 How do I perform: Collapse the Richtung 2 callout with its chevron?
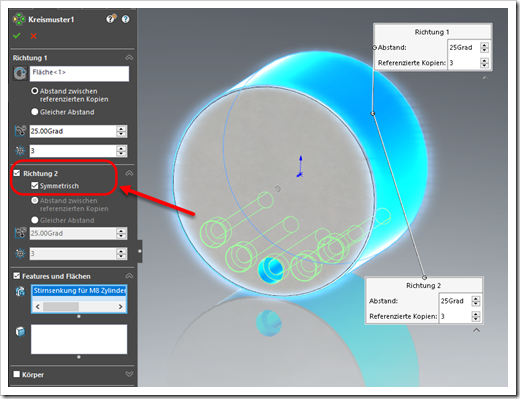click(x=477, y=330)
